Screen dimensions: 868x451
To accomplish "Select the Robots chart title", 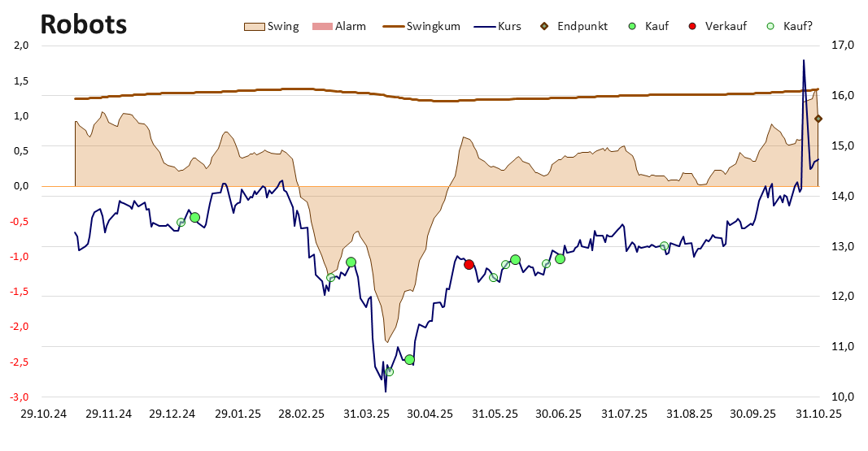I will (x=83, y=24).
